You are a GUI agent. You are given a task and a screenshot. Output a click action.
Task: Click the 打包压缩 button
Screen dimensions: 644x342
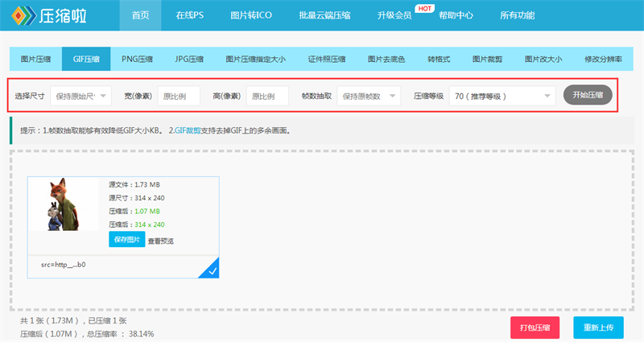[535, 328]
